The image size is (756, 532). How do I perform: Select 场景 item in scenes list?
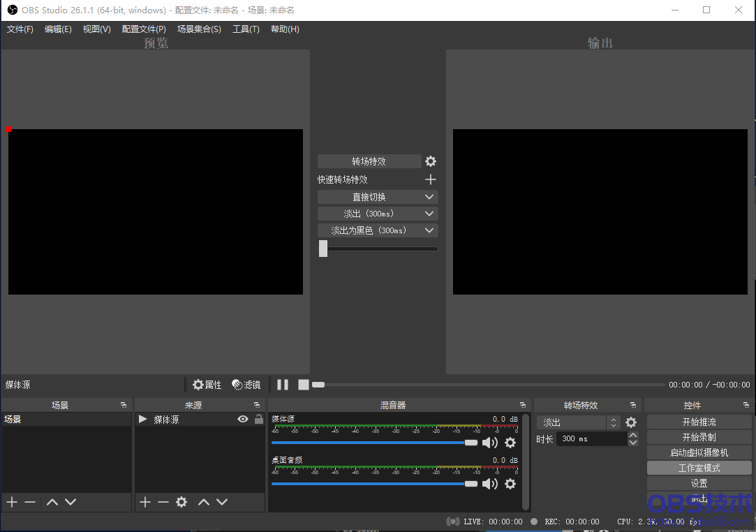66,419
